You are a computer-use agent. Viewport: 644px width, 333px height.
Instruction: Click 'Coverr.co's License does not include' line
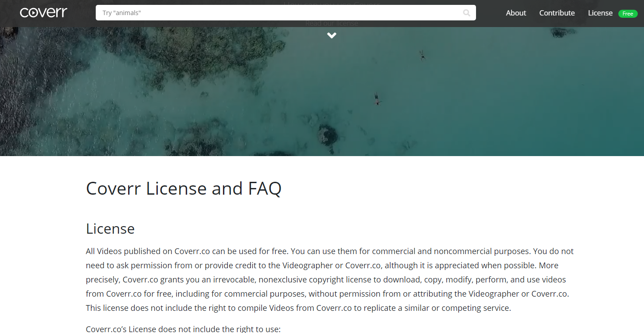[183, 329]
